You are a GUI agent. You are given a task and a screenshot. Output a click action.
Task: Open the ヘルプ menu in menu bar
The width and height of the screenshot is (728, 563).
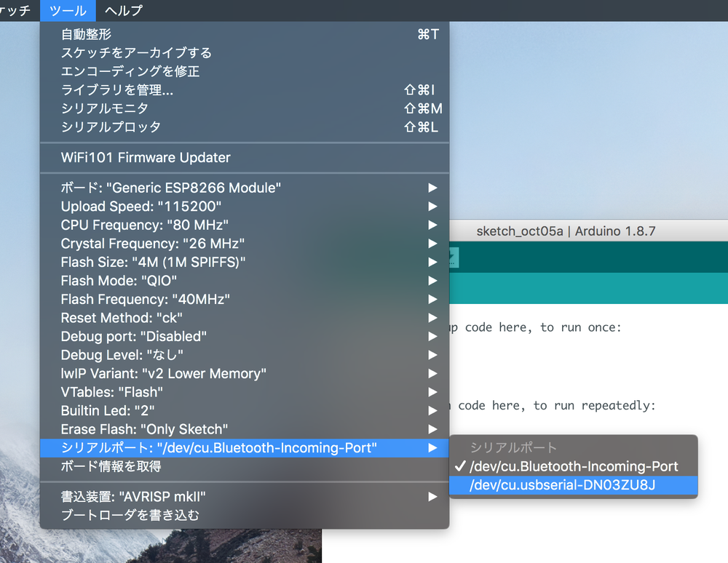pyautogui.click(x=123, y=10)
